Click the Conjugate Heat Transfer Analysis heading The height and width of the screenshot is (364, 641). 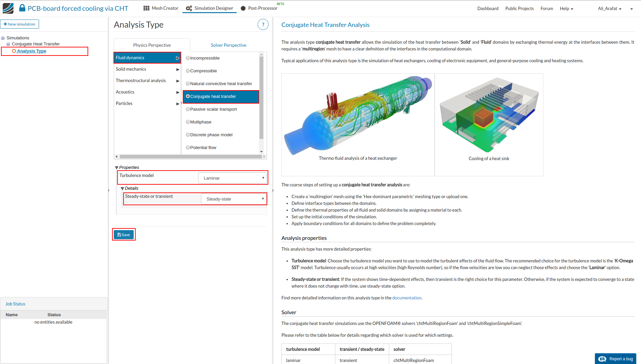coord(326,25)
